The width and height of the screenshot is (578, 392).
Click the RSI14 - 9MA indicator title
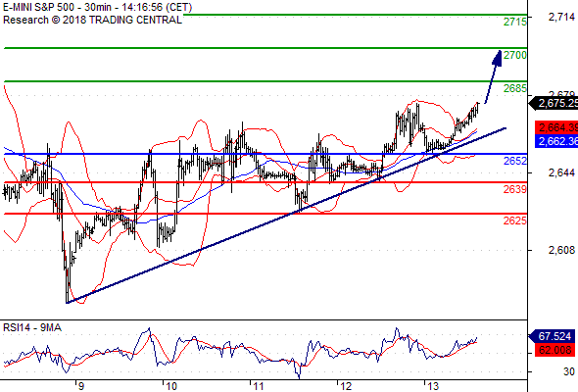click(x=32, y=328)
